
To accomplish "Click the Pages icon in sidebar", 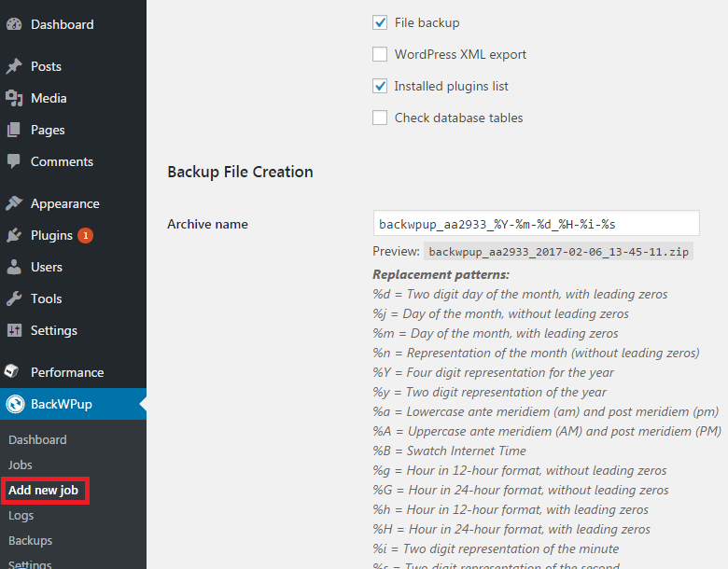I will coord(14,130).
